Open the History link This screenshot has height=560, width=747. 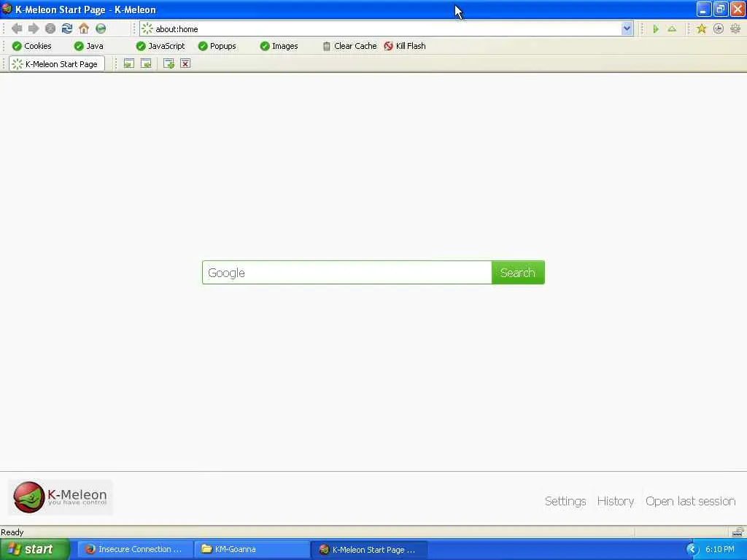tap(616, 501)
